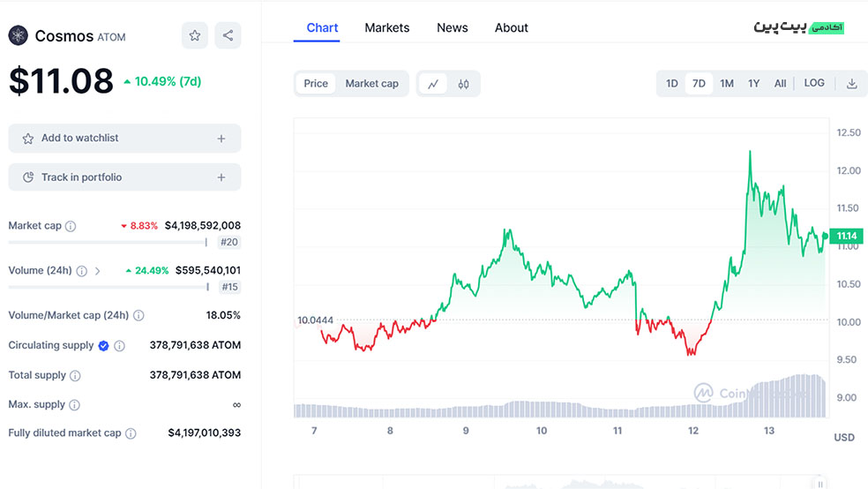
Task: Select the 1D time range button
Action: 671,84
